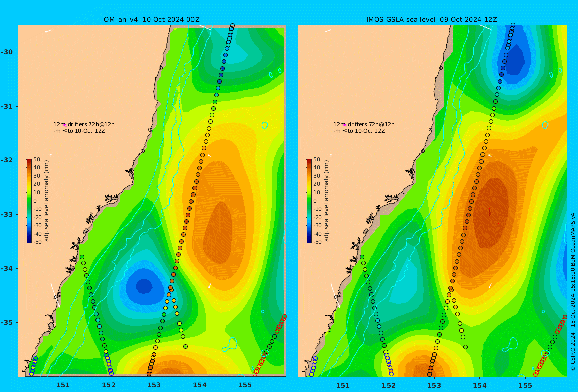
Task: Click the vertical CSIRO 2024 BoM OceanMAPS credit
Action: point(573,292)
